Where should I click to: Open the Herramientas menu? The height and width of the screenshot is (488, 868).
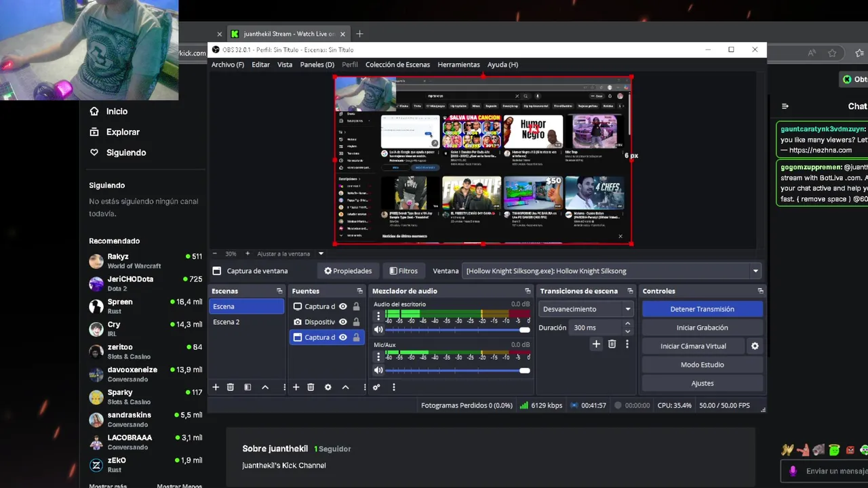click(x=458, y=64)
